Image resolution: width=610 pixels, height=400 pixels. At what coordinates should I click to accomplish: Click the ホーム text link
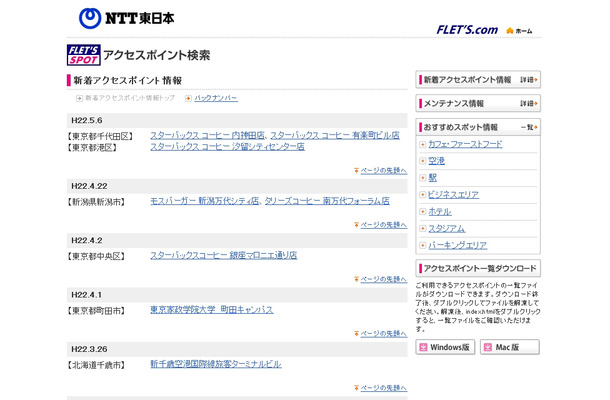(x=524, y=31)
